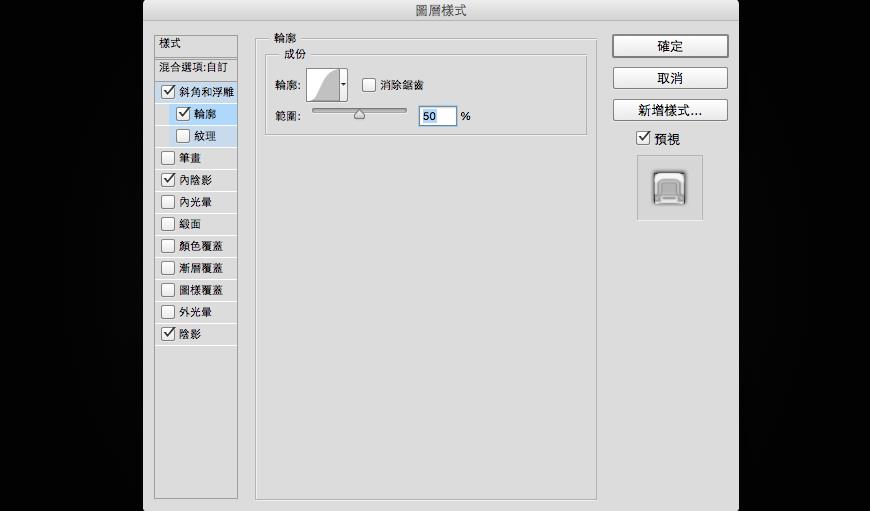Open the contour picker dropdown arrow
Image resolution: width=870 pixels, height=511 pixels.
point(343,85)
